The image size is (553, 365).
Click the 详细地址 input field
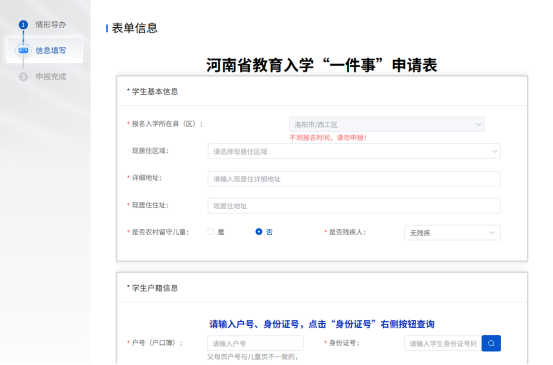click(x=354, y=179)
